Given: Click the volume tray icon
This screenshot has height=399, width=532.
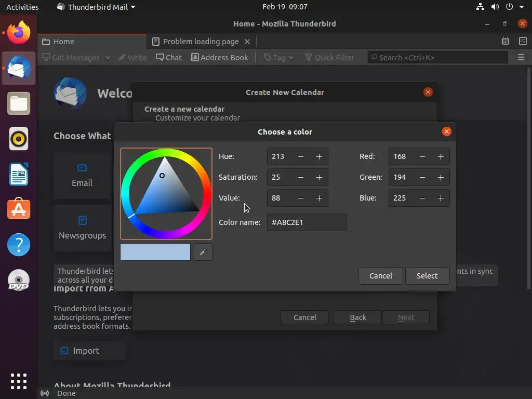Looking at the screenshot, I should pos(495,7).
